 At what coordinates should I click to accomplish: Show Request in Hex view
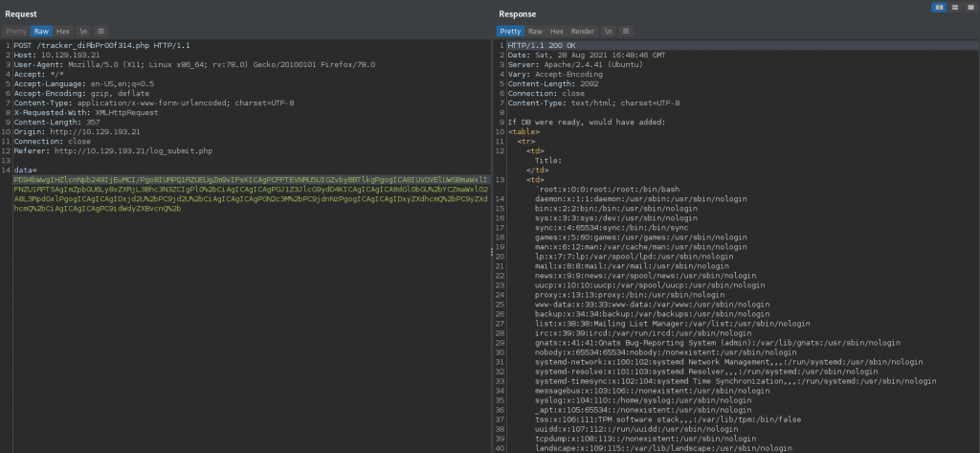[63, 31]
